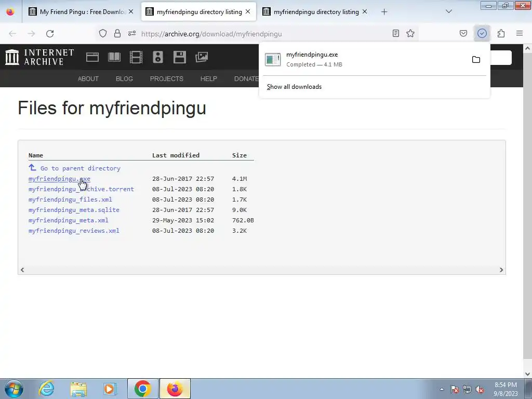
Task: Click the Last modified column header
Action: 176,155
